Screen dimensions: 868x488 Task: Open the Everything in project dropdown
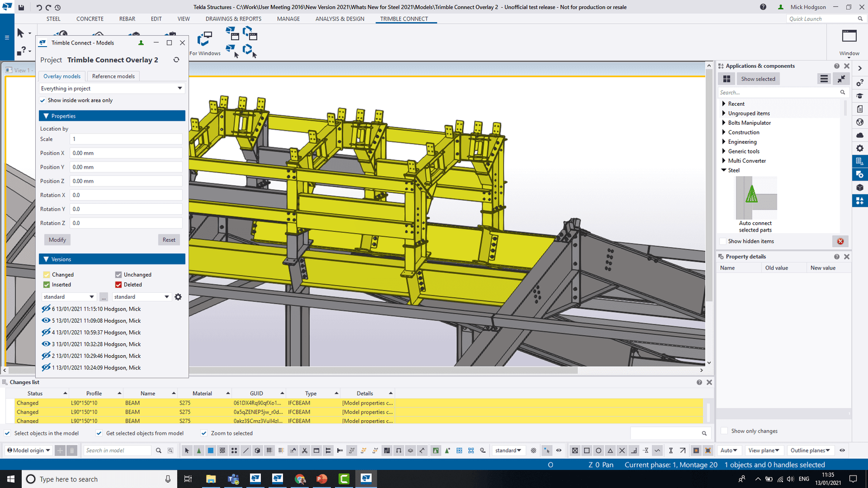tap(112, 88)
